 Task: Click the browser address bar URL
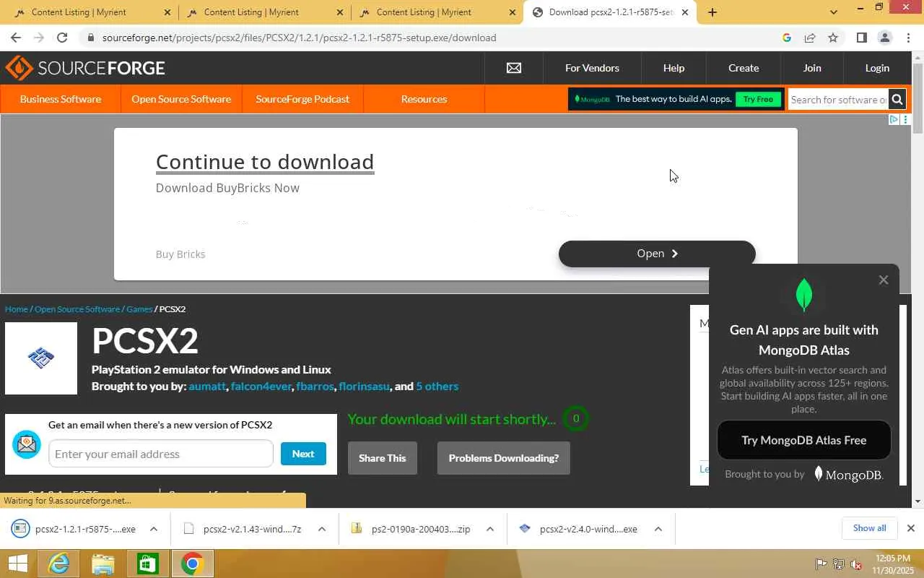[299, 38]
